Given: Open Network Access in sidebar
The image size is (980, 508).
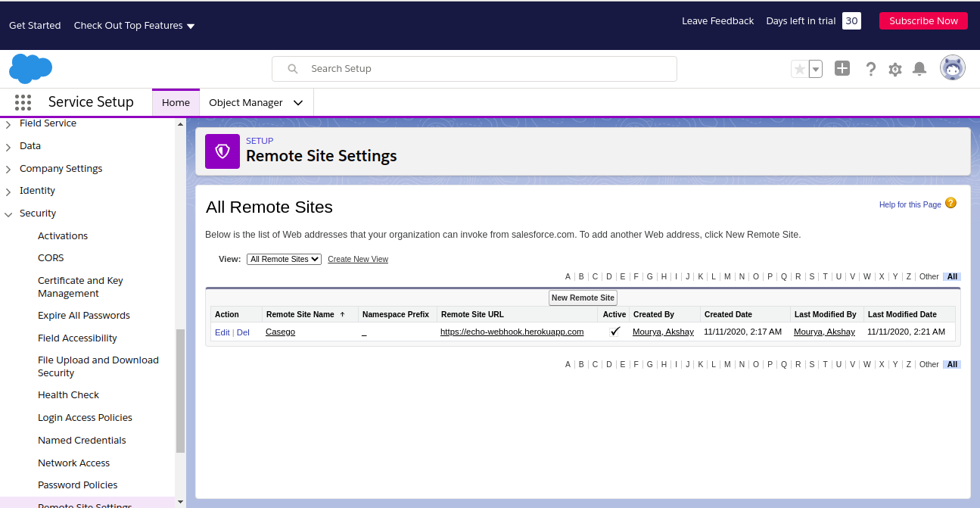Looking at the screenshot, I should click(73, 463).
